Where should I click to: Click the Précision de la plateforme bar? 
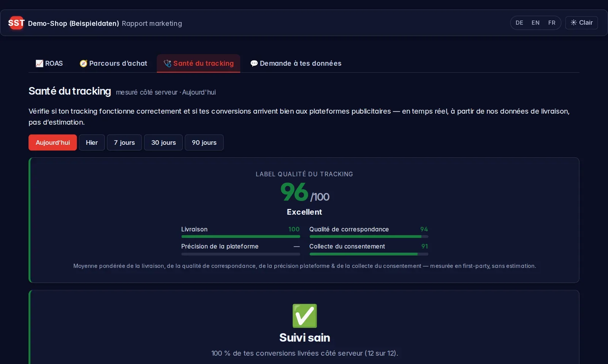[x=241, y=254]
